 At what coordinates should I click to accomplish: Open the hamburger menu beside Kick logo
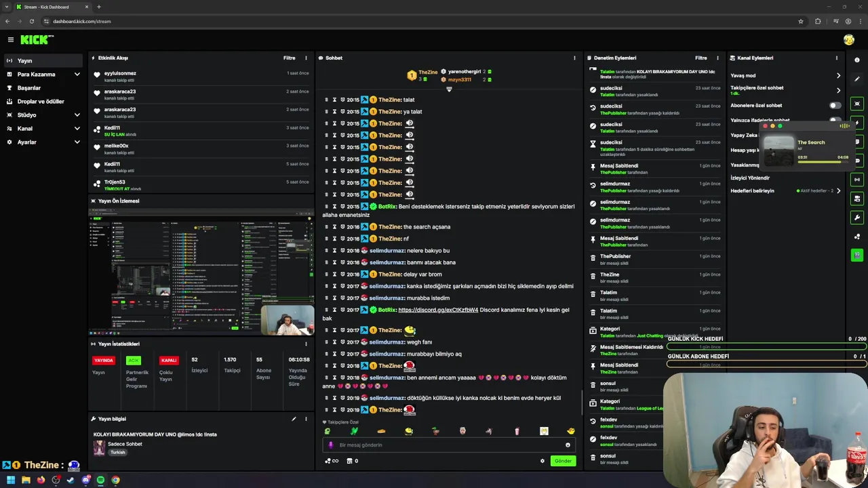tap(10, 40)
